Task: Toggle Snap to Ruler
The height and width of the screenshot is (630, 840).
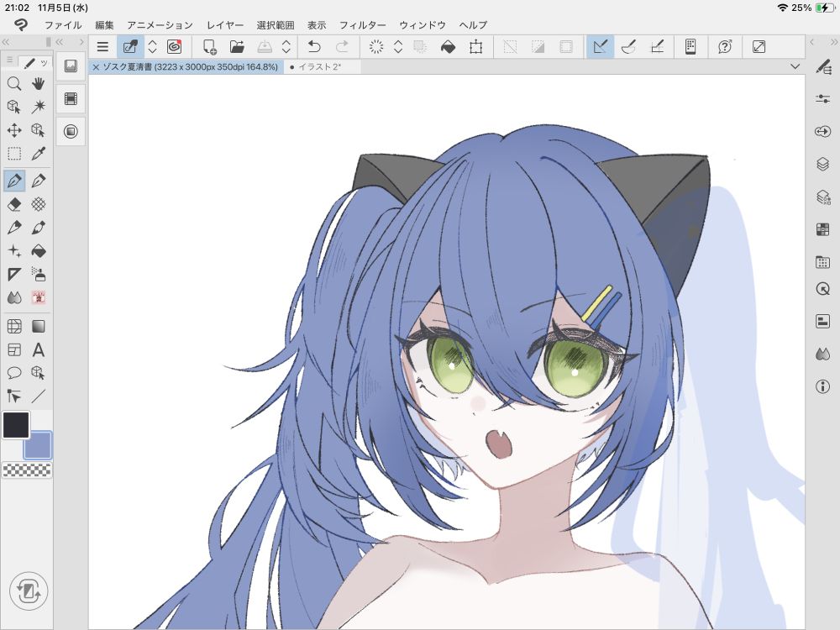Action: [x=601, y=47]
